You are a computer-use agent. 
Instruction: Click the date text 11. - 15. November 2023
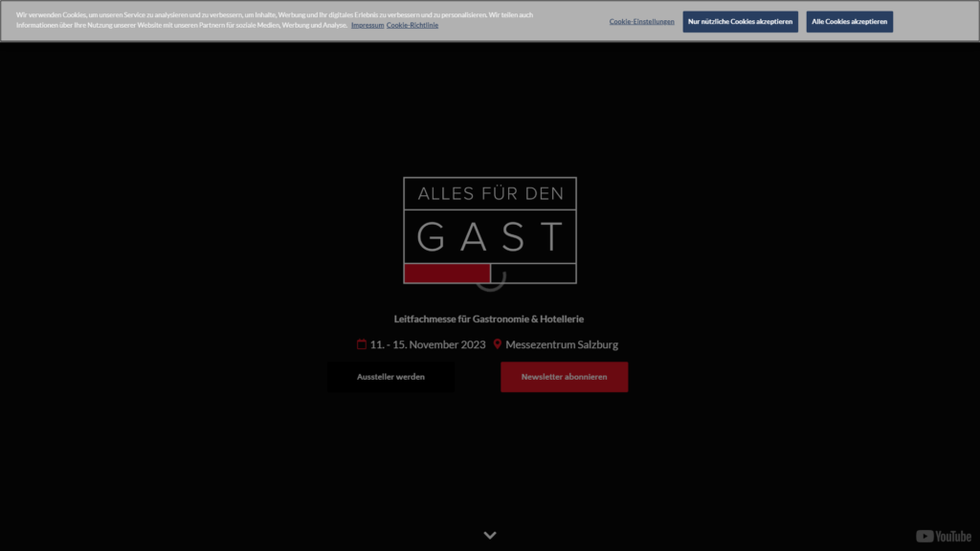pos(428,344)
